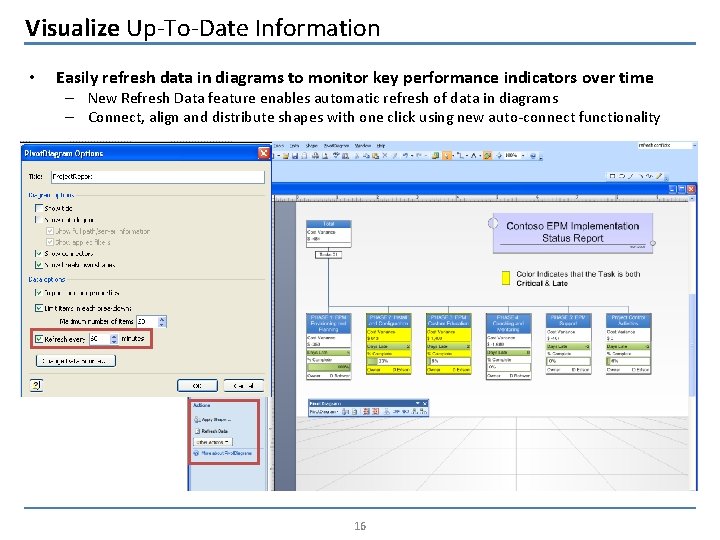Select the Text tool (A) in toolbar

(x=474, y=156)
